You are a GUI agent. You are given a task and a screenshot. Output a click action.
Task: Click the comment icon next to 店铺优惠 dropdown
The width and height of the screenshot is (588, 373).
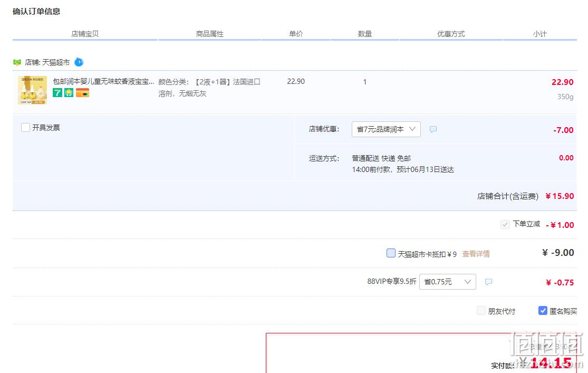coord(433,129)
